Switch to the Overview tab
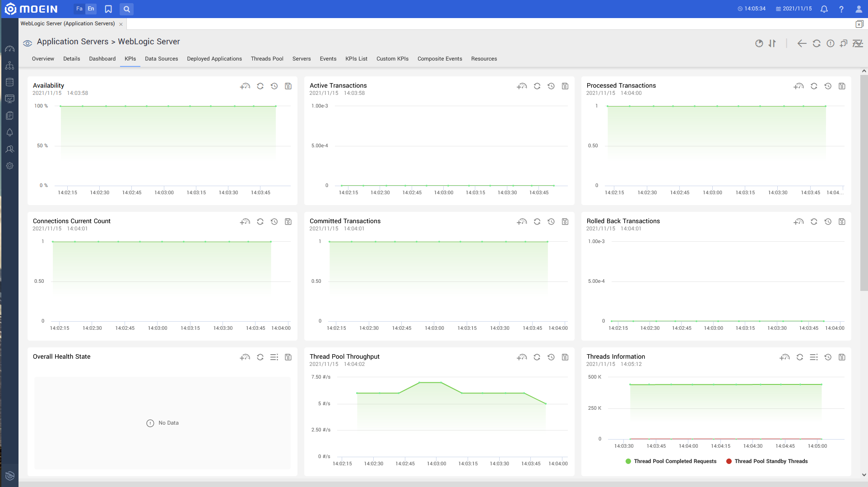Viewport: 868px width, 487px height. tap(43, 59)
